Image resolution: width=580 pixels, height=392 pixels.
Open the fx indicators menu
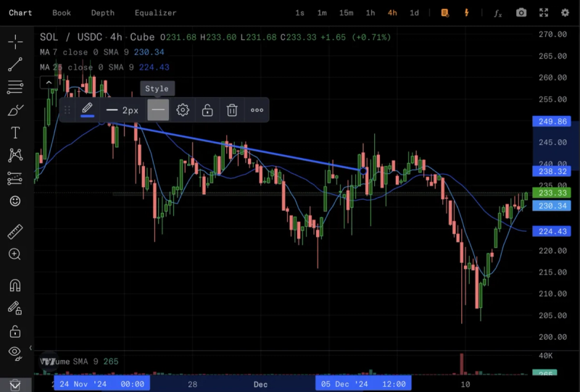[x=498, y=13]
